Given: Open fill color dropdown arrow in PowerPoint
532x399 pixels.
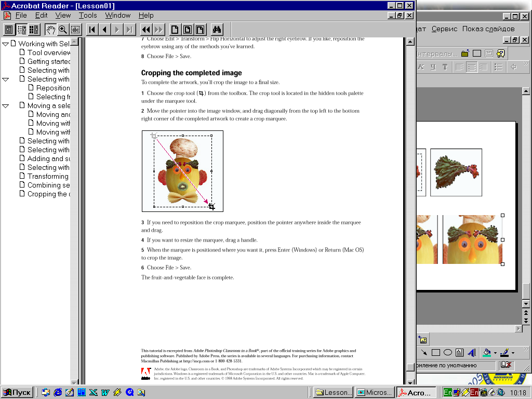Looking at the screenshot, I should (x=495, y=353).
